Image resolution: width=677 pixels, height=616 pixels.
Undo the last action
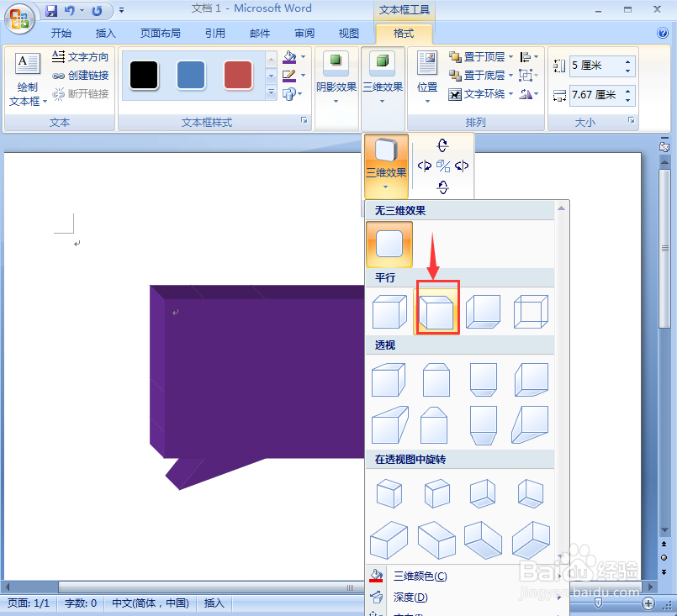(70, 10)
